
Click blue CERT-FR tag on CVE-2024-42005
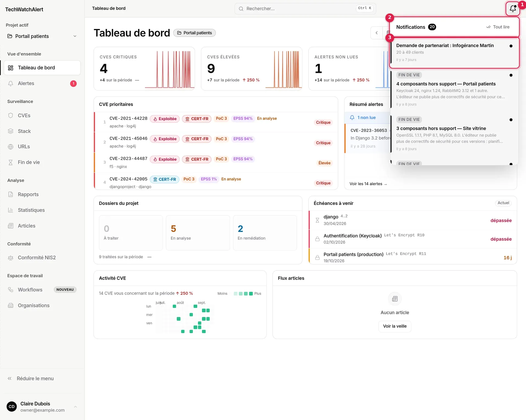[165, 179]
